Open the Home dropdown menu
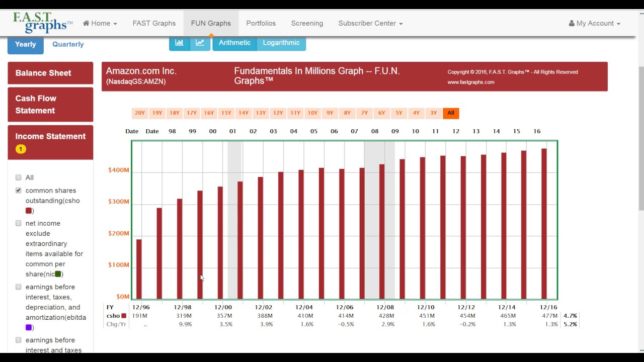644x362 pixels. [100, 23]
